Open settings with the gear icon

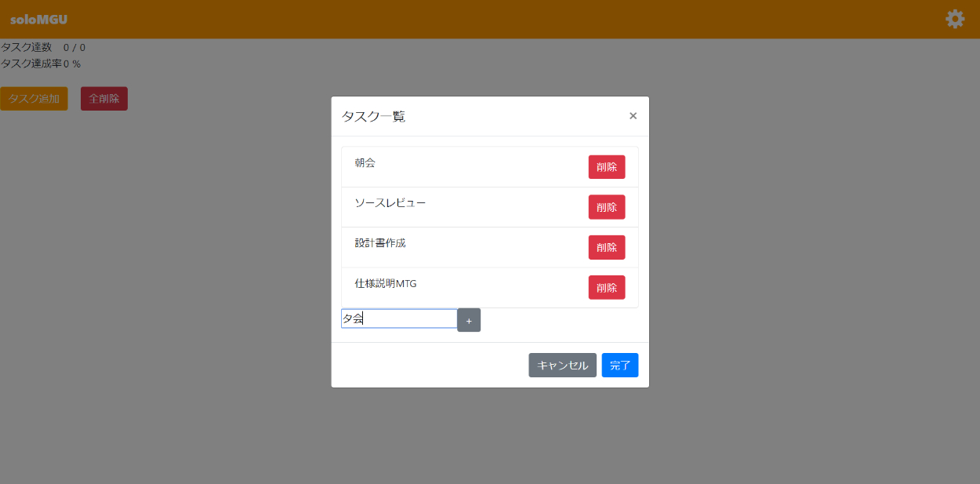(x=954, y=19)
